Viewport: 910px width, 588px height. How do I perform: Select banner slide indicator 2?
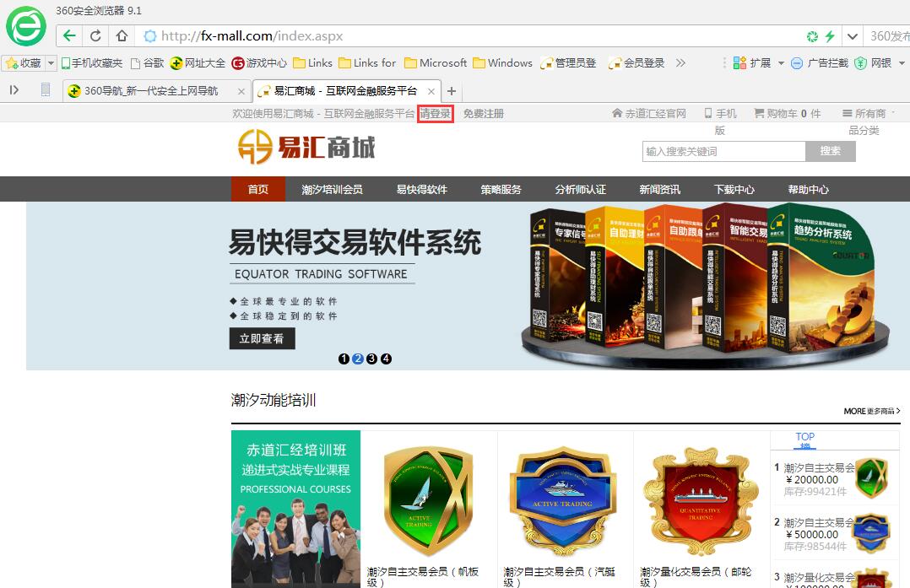coord(358,359)
